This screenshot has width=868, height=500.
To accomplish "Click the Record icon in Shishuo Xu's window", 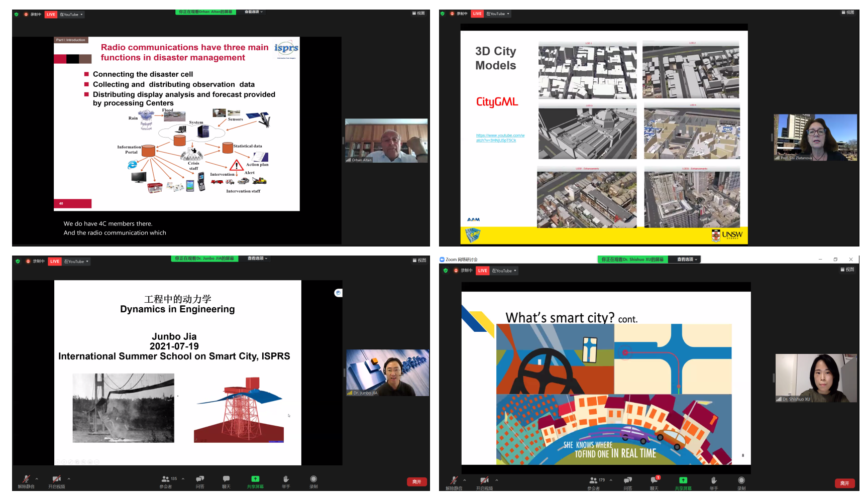I will tap(741, 482).
